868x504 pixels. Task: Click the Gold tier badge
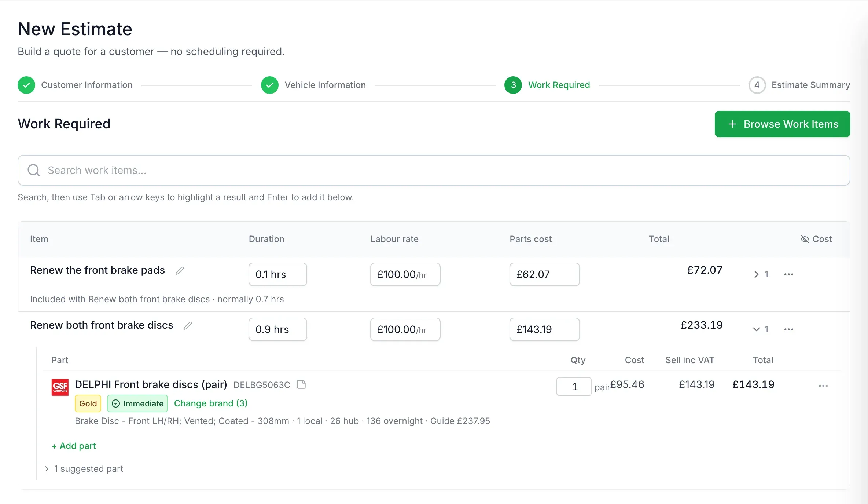pos(88,403)
